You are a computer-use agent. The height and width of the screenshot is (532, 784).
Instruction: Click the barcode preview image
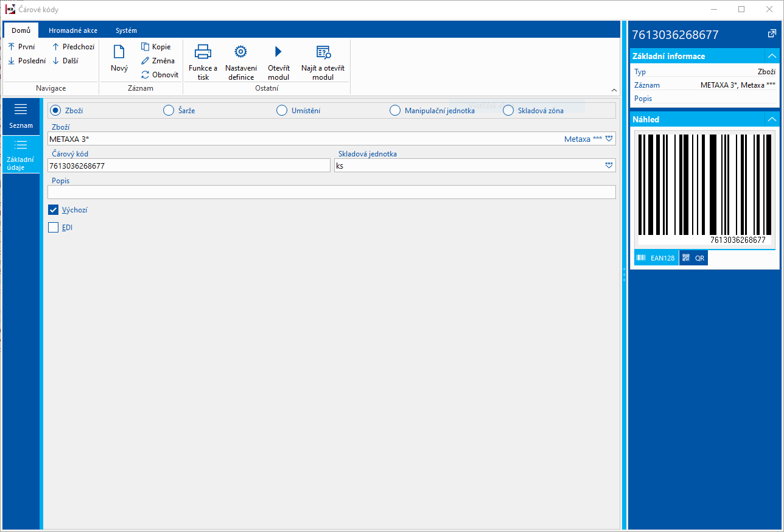click(704, 189)
